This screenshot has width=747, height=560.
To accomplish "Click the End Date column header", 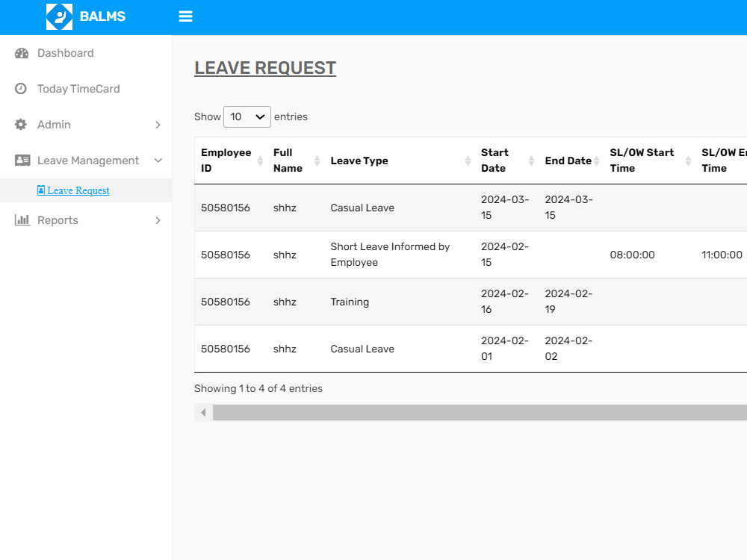I will pyautogui.click(x=571, y=161).
